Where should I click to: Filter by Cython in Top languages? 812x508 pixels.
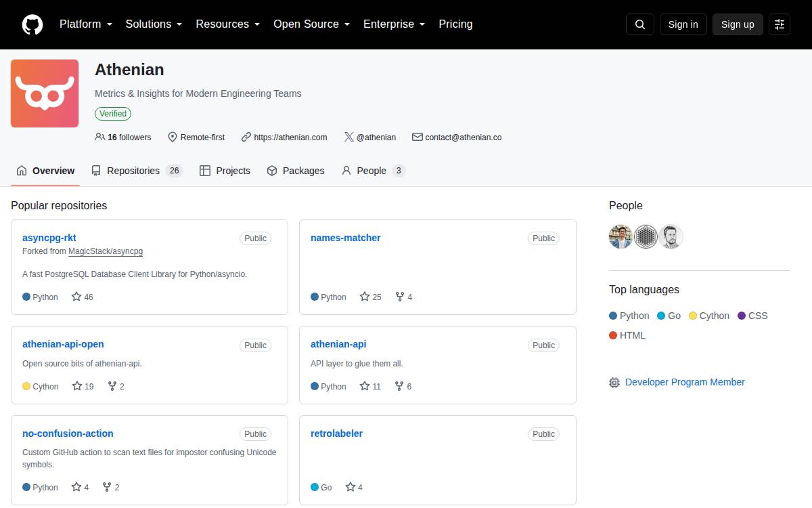(709, 316)
